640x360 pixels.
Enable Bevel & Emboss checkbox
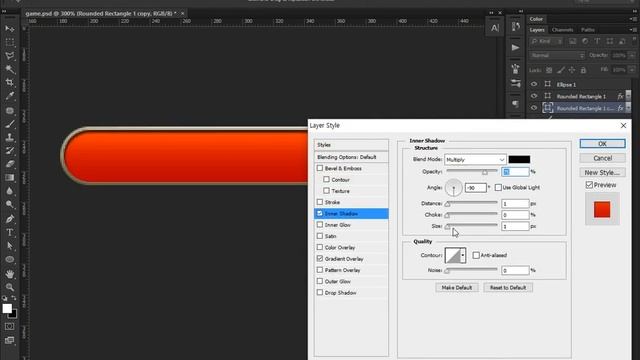[x=320, y=168]
